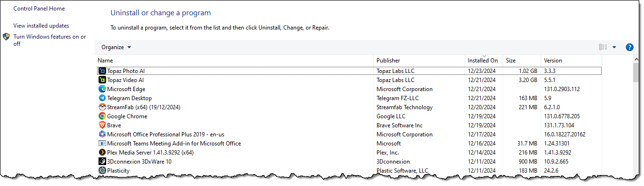Screen dimensions: 644x186
Task: Click the Microsoft Edge icon in list
Action: pyautogui.click(x=102, y=89)
